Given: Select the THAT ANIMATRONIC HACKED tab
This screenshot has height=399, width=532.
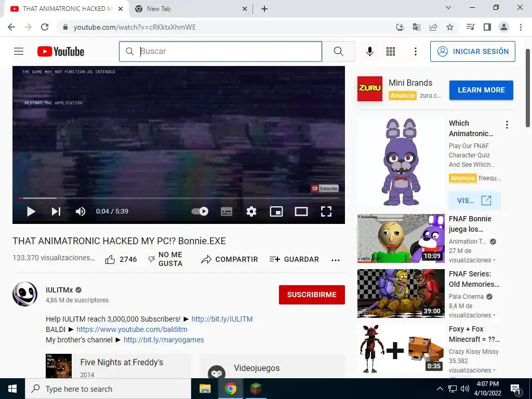Looking at the screenshot, I should pos(67,9).
